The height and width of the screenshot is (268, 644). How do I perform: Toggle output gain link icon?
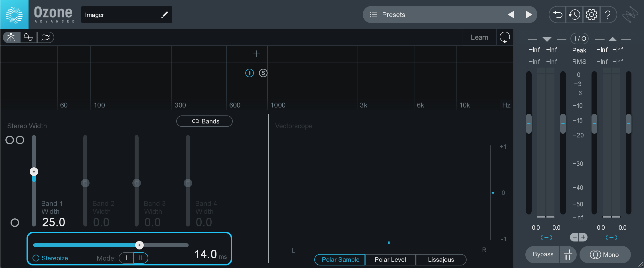(x=611, y=237)
